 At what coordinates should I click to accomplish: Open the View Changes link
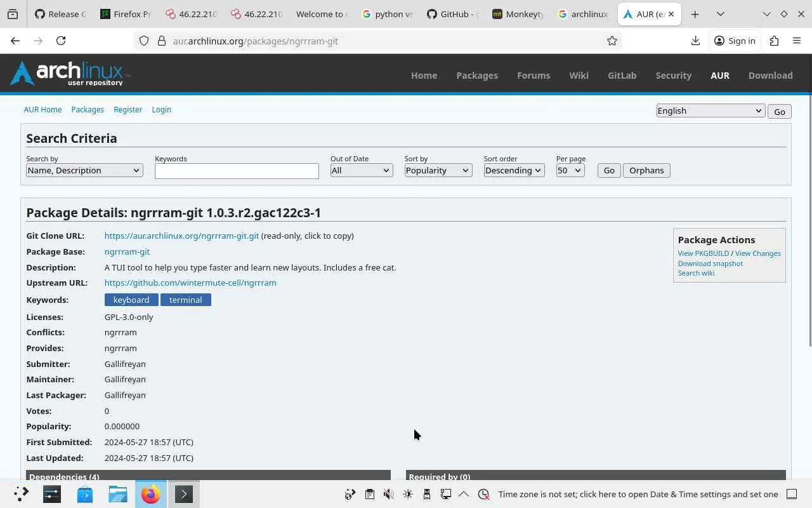coord(758,253)
